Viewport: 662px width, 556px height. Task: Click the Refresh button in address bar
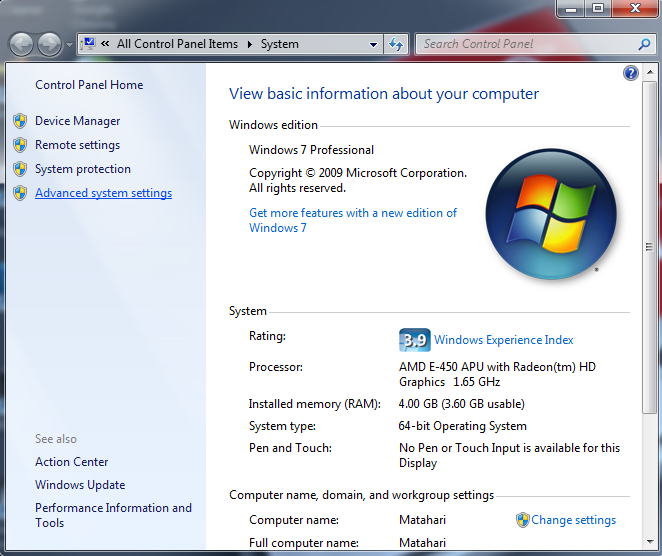pos(396,44)
